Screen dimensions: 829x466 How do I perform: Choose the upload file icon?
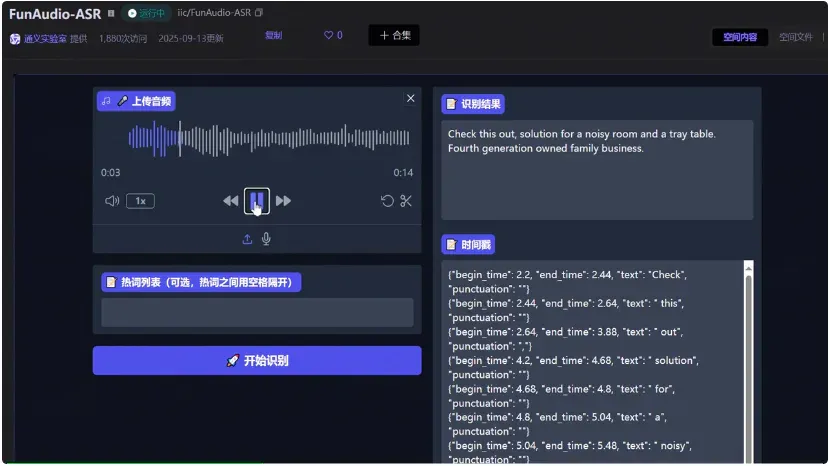point(247,239)
